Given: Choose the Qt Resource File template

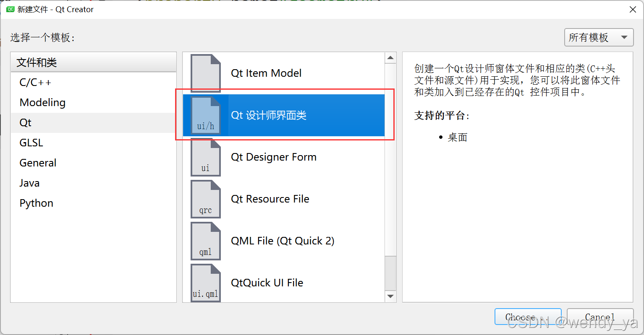Looking at the screenshot, I should 284,199.
